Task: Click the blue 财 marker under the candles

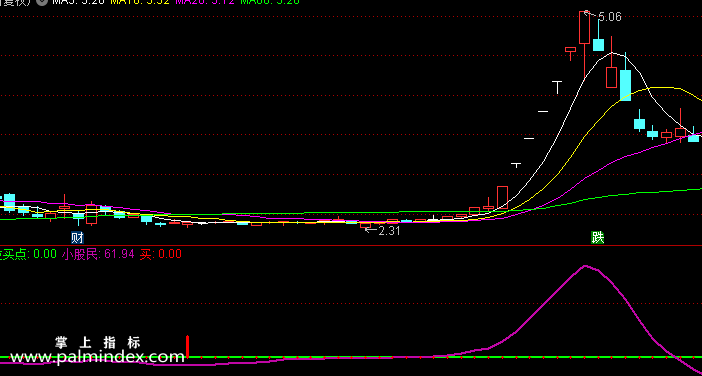Action: [77, 237]
